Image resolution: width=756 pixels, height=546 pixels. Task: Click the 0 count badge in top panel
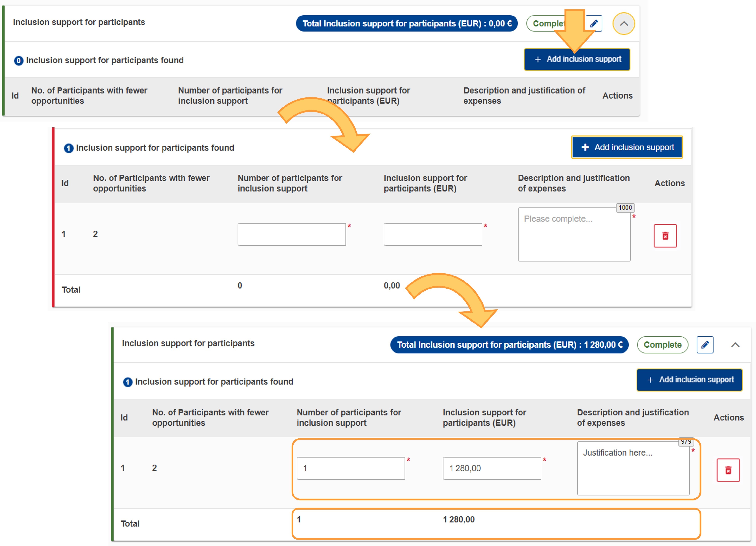(x=19, y=61)
